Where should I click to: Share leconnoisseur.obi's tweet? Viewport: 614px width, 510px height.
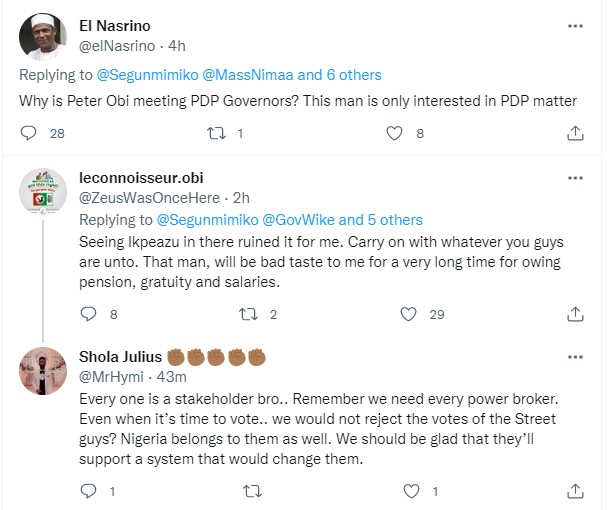(577, 314)
